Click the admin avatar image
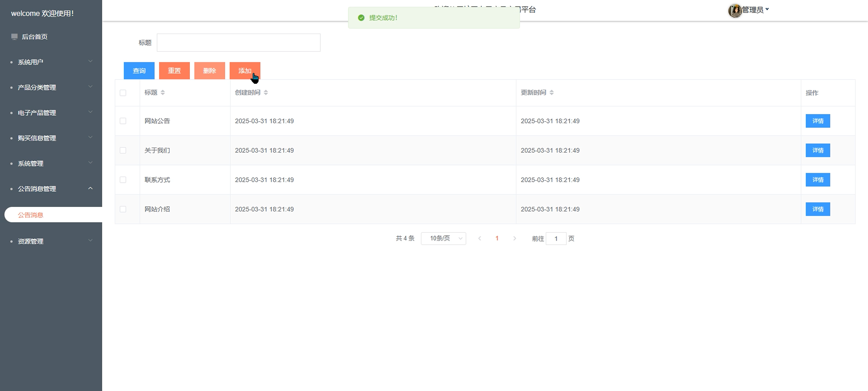 pyautogui.click(x=735, y=11)
